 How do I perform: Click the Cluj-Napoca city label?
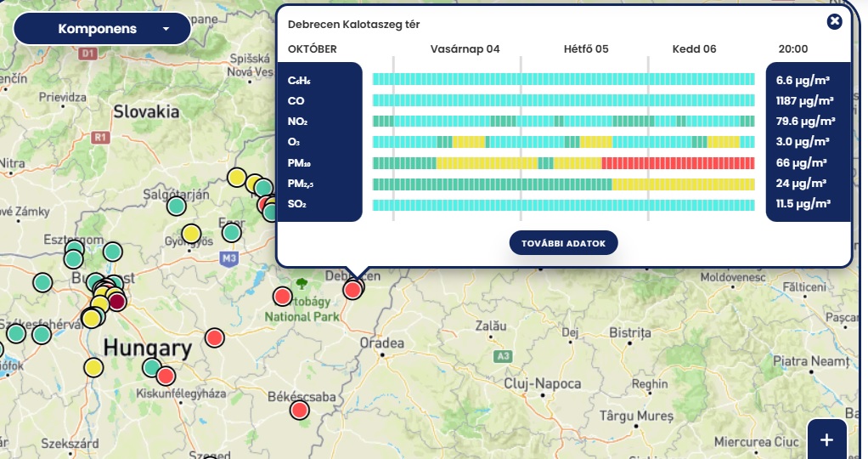(x=543, y=383)
